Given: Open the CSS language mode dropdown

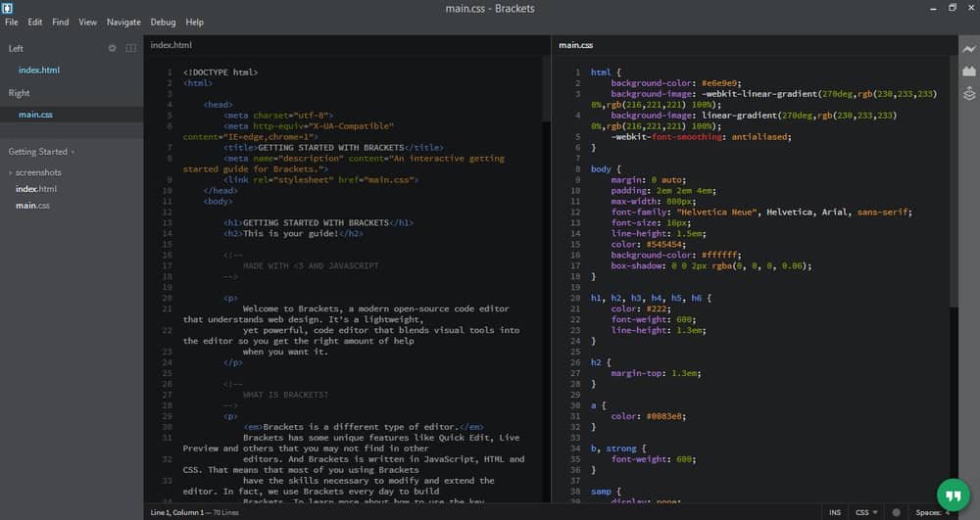Looking at the screenshot, I should pyautogui.click(x=866, y=512).
